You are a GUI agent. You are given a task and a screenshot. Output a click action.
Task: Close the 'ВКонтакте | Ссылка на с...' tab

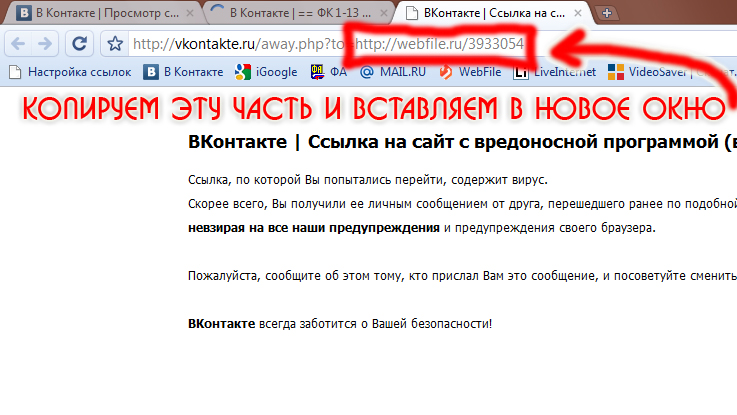578,13
